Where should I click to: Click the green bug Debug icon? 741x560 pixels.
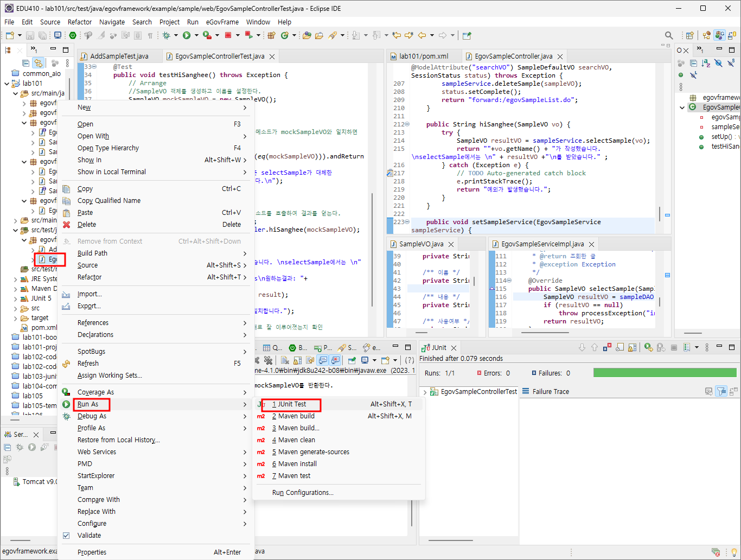[166, 35]
